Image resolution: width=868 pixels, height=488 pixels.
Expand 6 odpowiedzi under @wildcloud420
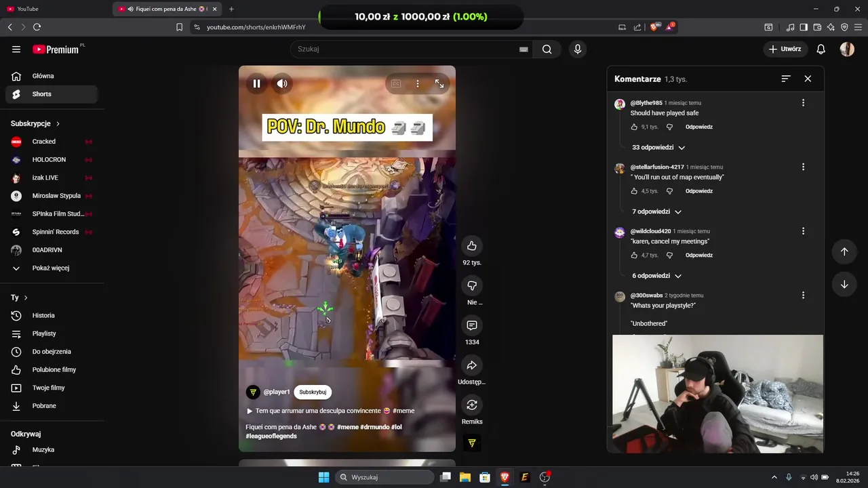[656, 276]
